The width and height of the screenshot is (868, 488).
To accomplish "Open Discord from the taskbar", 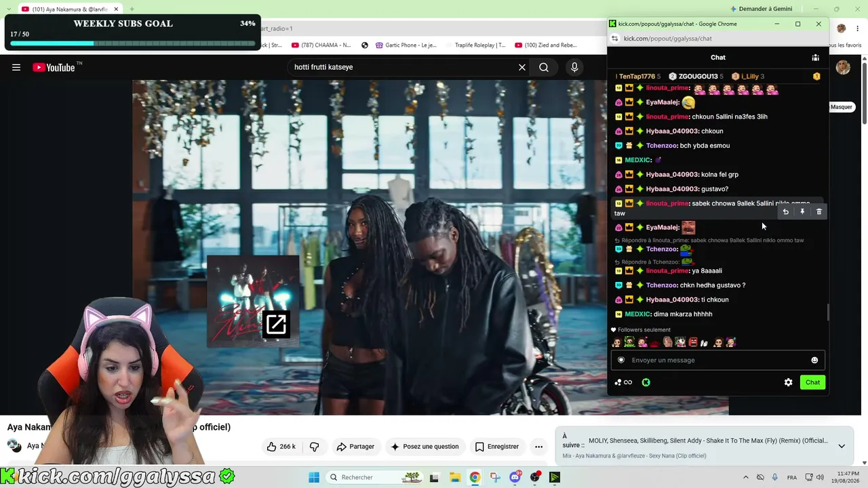I will tap(515, 477).
